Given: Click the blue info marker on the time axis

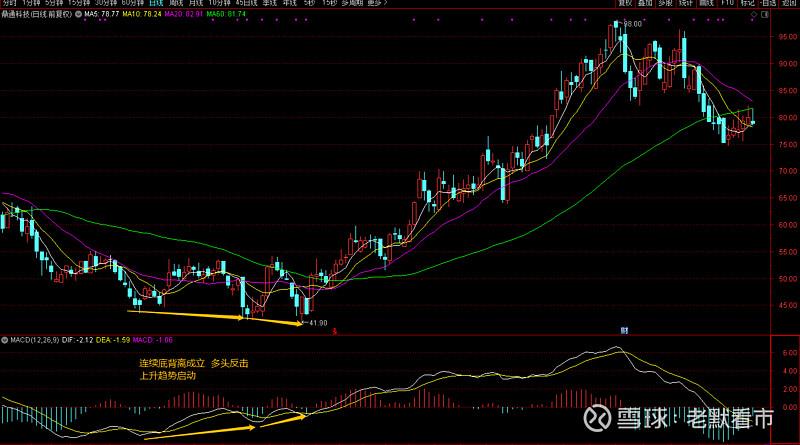Looking at the screenshot, I should tap(623, 328).
